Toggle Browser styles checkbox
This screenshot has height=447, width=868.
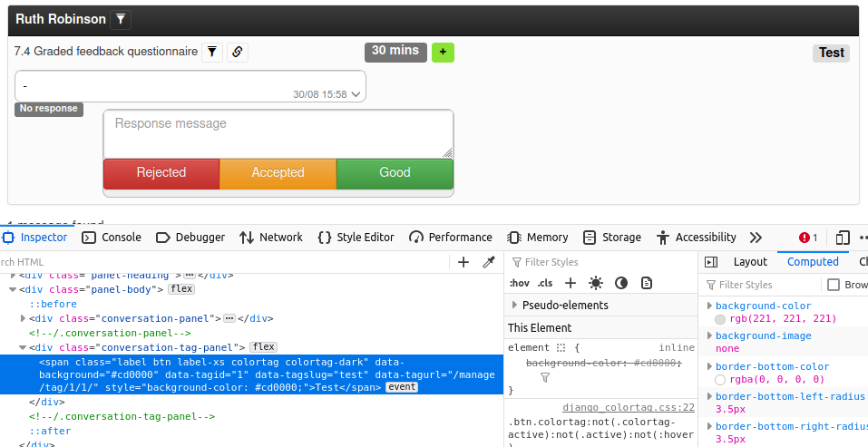point(834,285)
